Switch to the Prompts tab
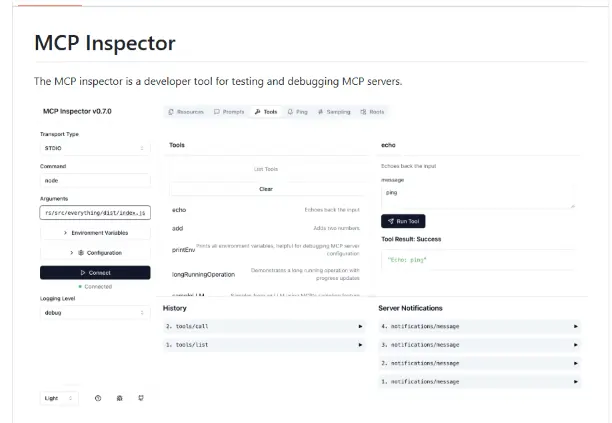The image size is (612, 423). point(228,112)
